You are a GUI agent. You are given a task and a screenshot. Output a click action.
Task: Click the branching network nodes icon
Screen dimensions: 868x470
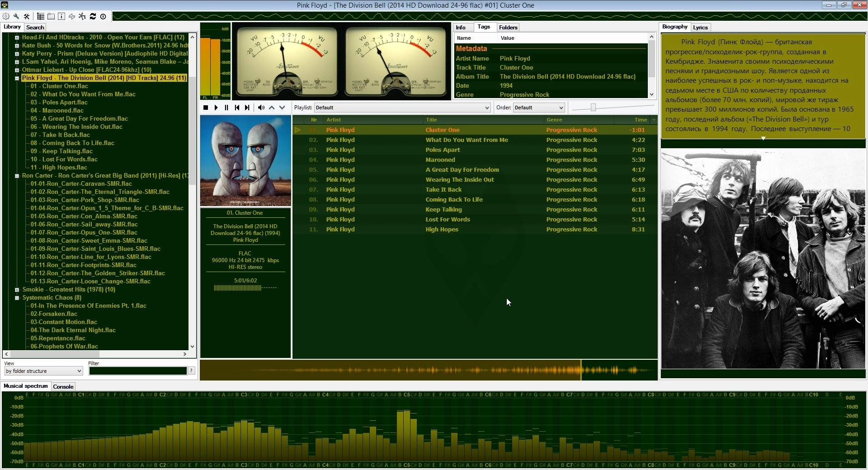click(82, 16)
